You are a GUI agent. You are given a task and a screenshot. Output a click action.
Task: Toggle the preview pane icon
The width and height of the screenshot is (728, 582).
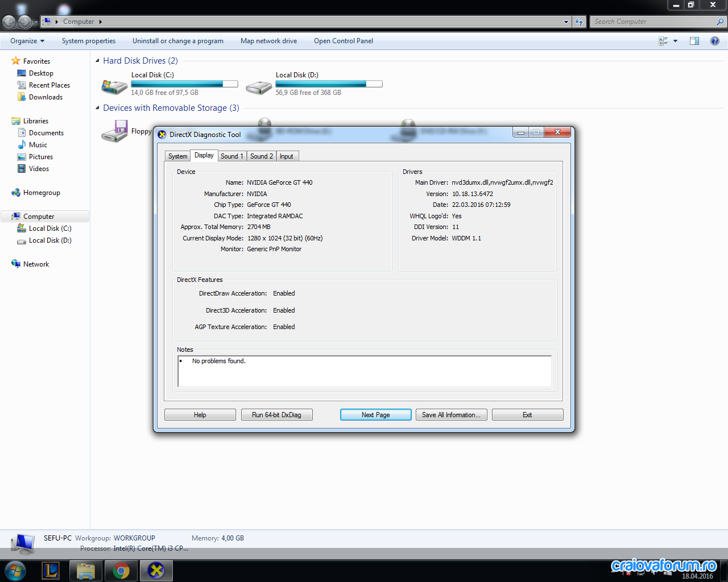pos(694,41)
